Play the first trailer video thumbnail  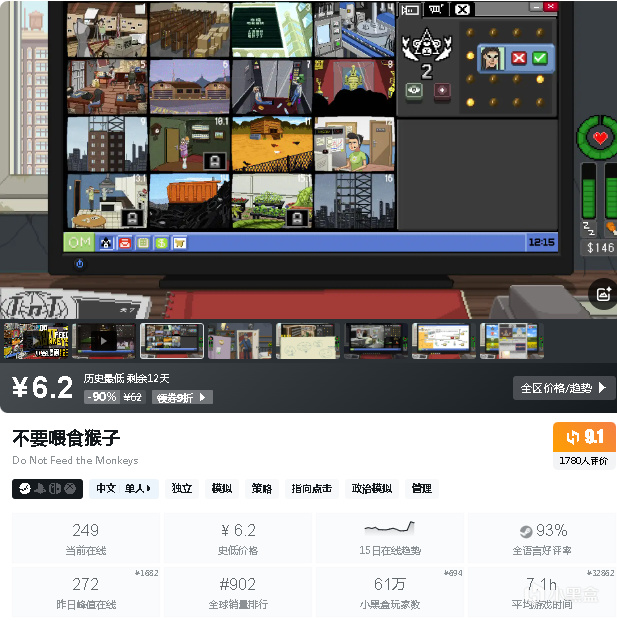coord(36,341)
